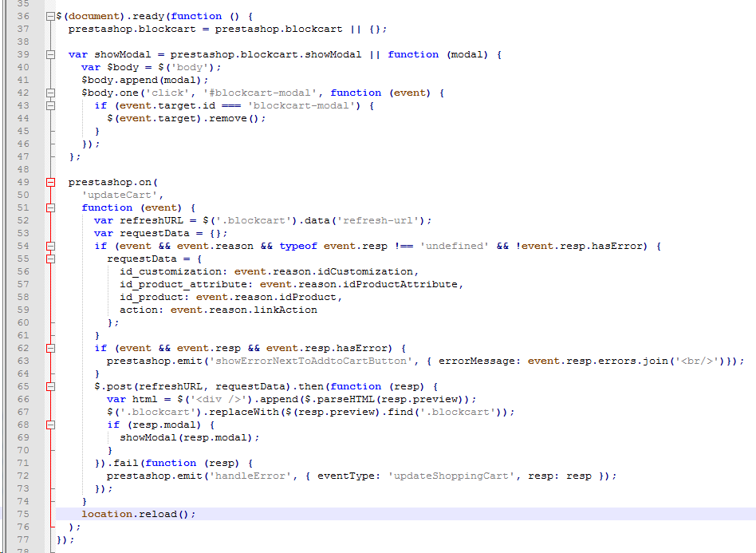Image resolution: width=756 pixels, height=553 pixels.
Task: Collapse the showModal function fold on line 39
Action: pos(50,54)
